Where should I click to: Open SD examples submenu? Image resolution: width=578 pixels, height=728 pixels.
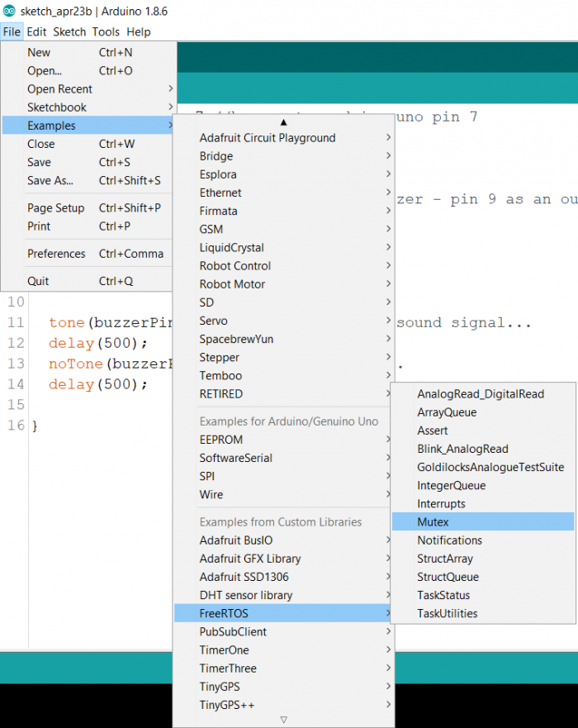pos(284,302)
